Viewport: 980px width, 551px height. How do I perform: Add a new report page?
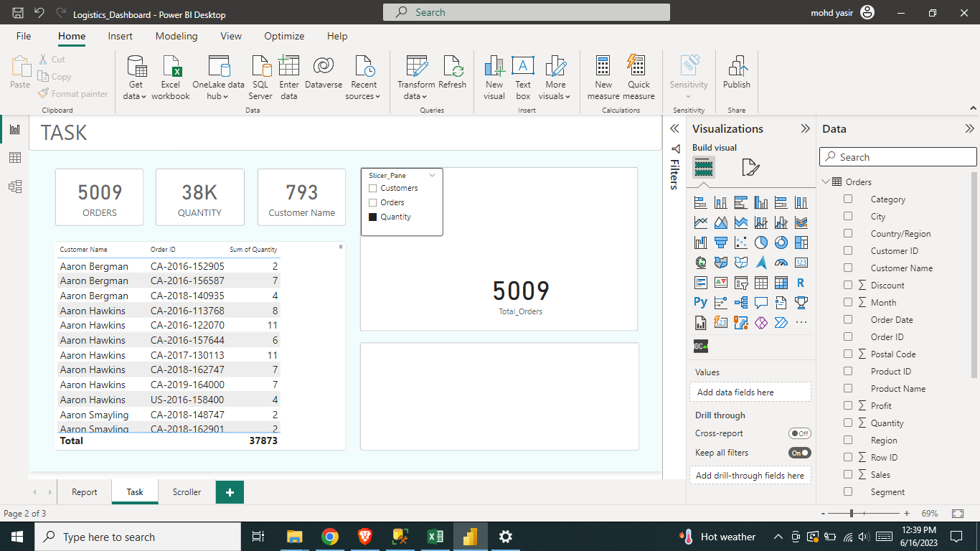pos(230,492)
